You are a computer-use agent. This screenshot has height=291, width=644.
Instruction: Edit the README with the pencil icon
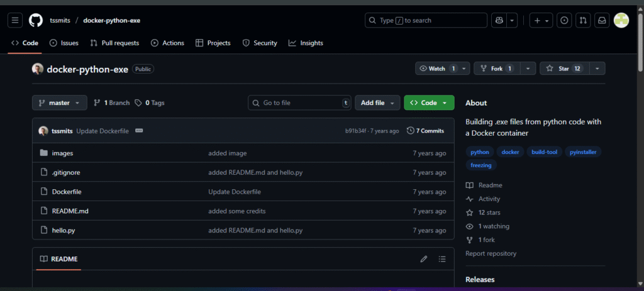[x=423, y=259]
